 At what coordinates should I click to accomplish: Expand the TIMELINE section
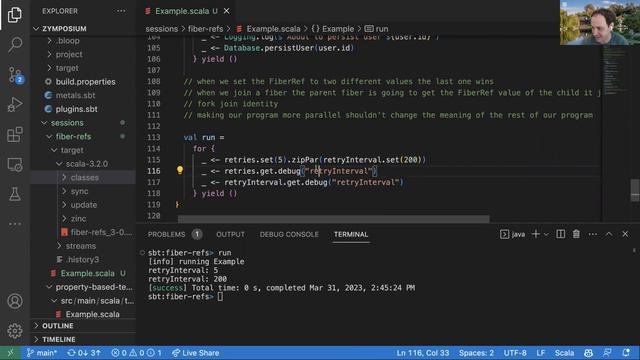(83, 339)
